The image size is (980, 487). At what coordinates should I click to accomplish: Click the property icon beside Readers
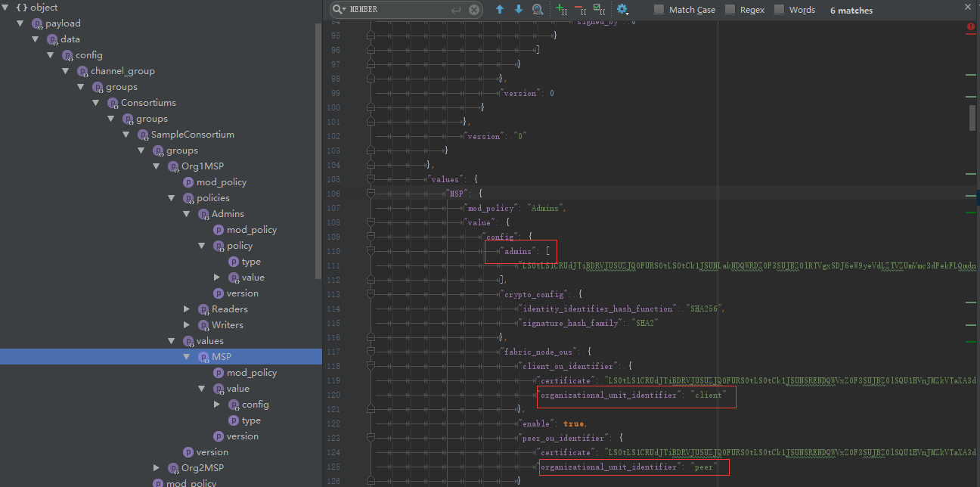pyautogui.click(x=203, y=309)
